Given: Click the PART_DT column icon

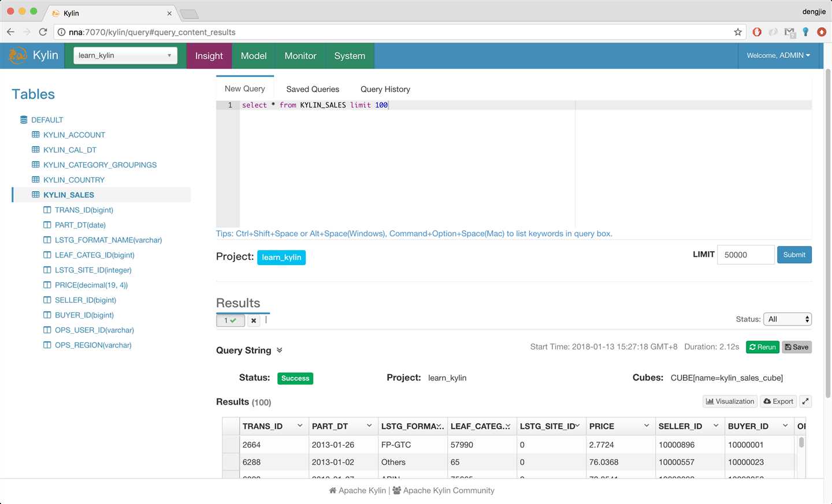Looking at the screenshot, I should (x=47, y=225).
